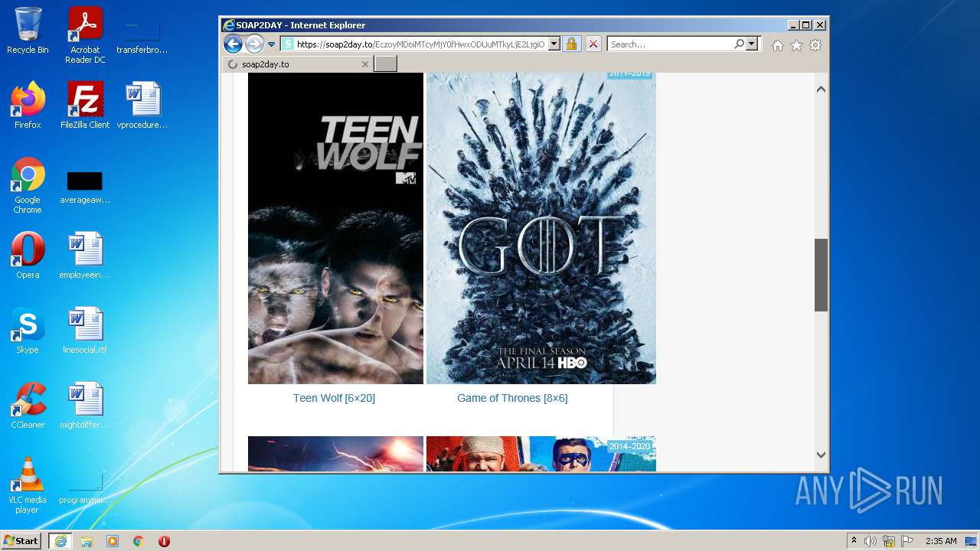Open the transferbro... desktop file

tap(142, 36)
